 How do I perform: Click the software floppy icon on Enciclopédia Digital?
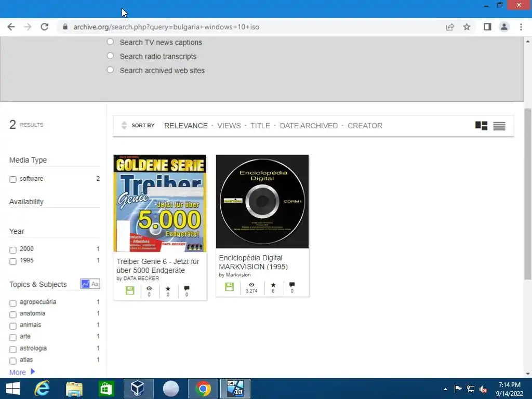229,287
